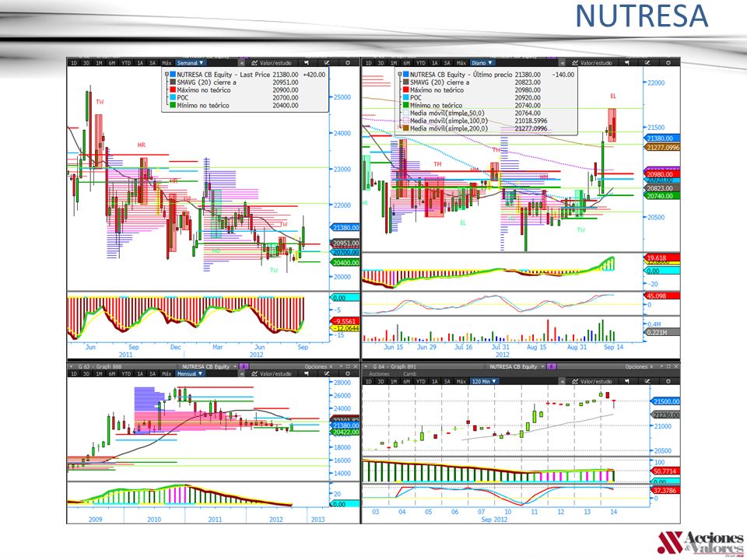Click Valor/estudio button in 120 Min chart
This screenshot has height=560, width=747.
click(x=591, y=381)
